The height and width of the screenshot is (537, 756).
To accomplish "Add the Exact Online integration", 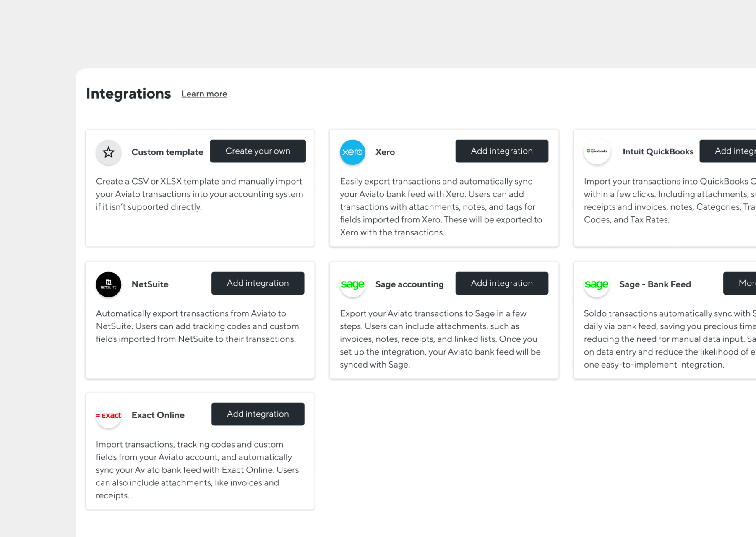I will tap(258, 414).
